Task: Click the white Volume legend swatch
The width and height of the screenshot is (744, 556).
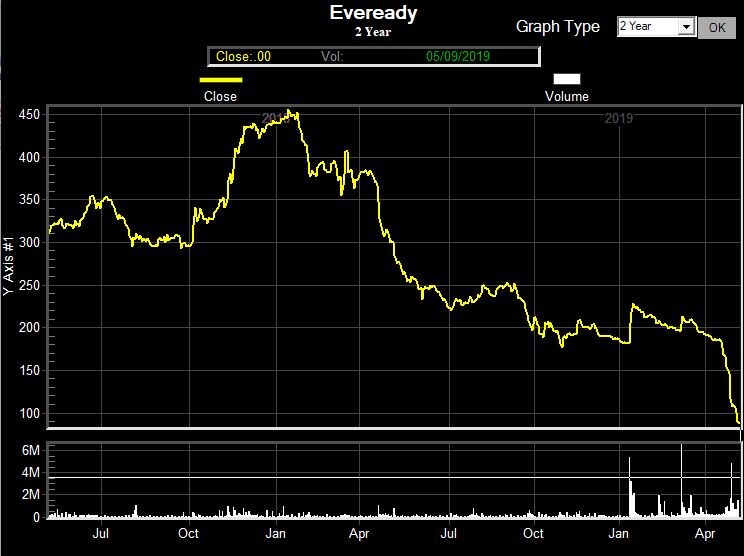Action: [566, 79]
